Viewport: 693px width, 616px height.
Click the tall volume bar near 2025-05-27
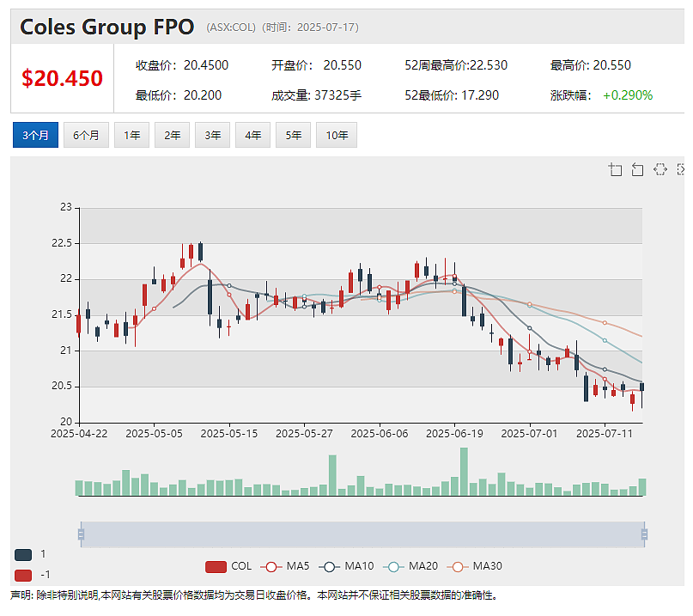point(332,475)
